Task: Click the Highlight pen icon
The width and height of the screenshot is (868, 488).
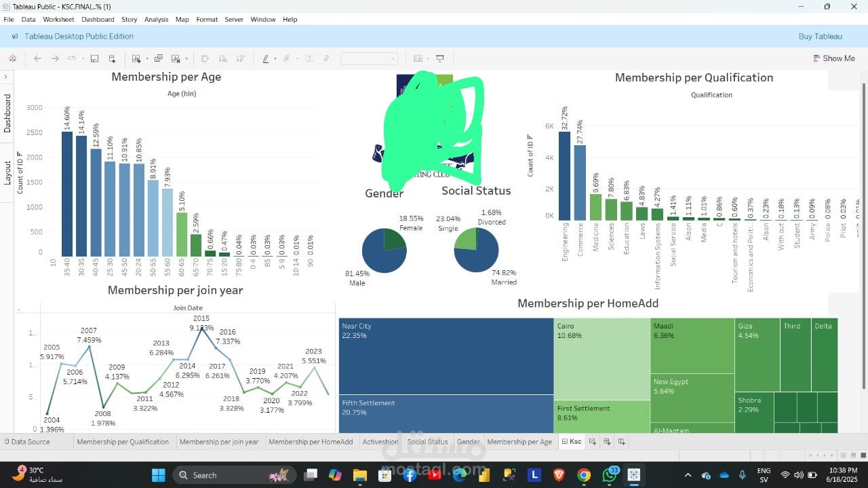Action: (x=266, y=58)
